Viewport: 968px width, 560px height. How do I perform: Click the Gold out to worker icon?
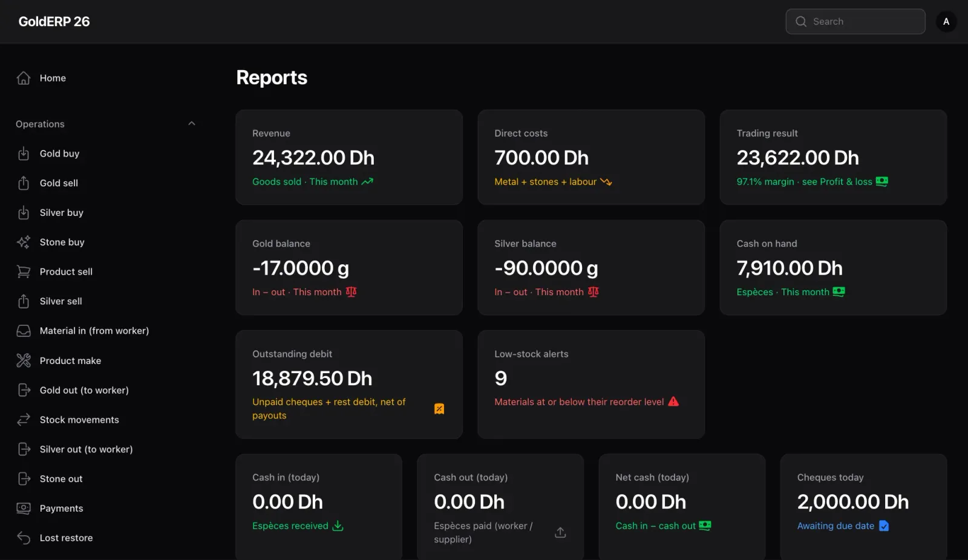(24, 390)
